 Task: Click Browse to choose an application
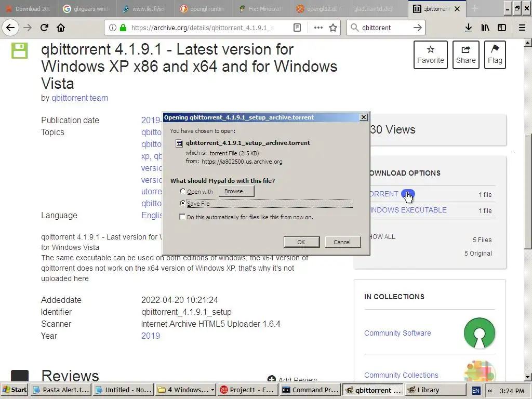click(236, 191)
